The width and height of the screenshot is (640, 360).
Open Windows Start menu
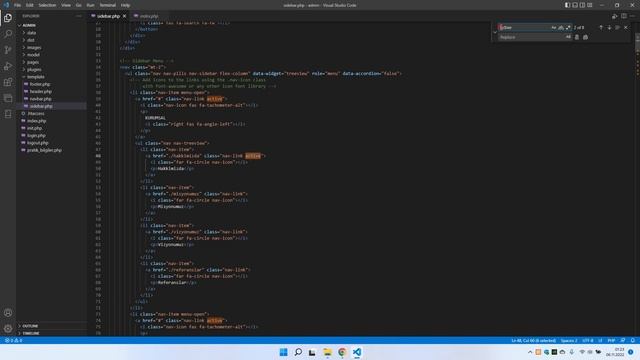point(283,352)
